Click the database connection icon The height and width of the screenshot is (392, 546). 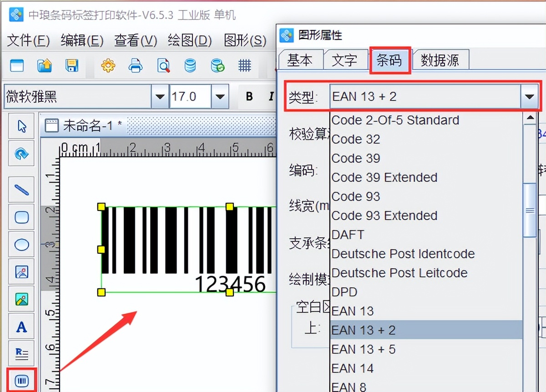point(190,65)
